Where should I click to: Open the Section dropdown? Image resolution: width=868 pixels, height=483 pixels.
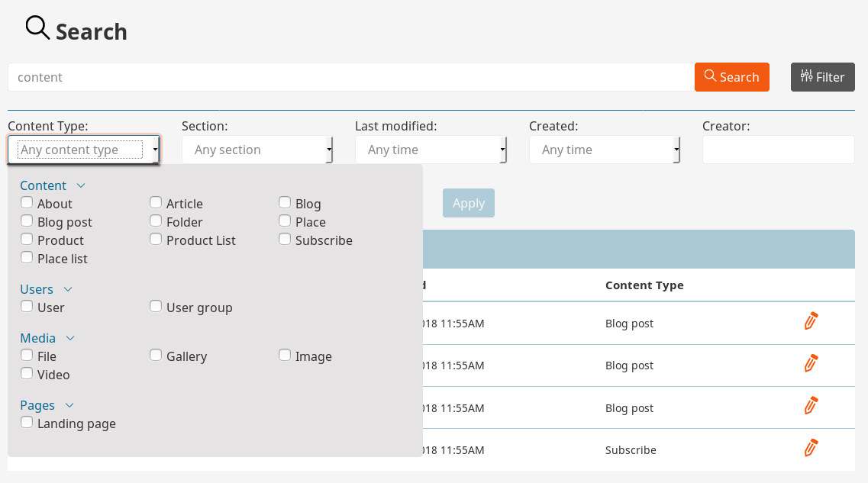click(x=257, y=150)
